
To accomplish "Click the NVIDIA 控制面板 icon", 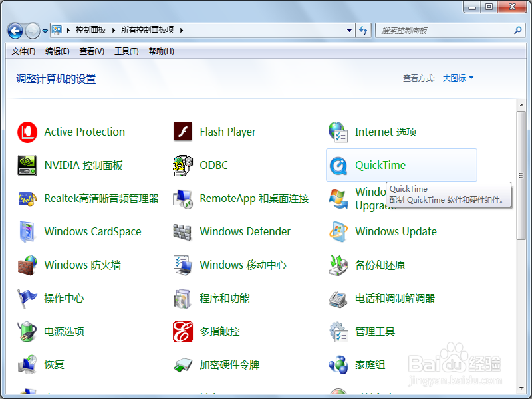I will coord(27,165).
